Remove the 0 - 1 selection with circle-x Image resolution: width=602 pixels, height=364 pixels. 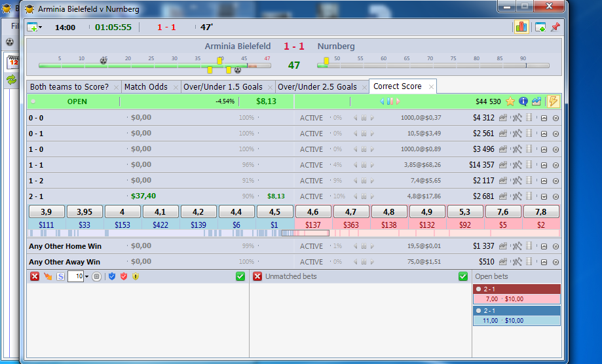[x=555, y=134]
